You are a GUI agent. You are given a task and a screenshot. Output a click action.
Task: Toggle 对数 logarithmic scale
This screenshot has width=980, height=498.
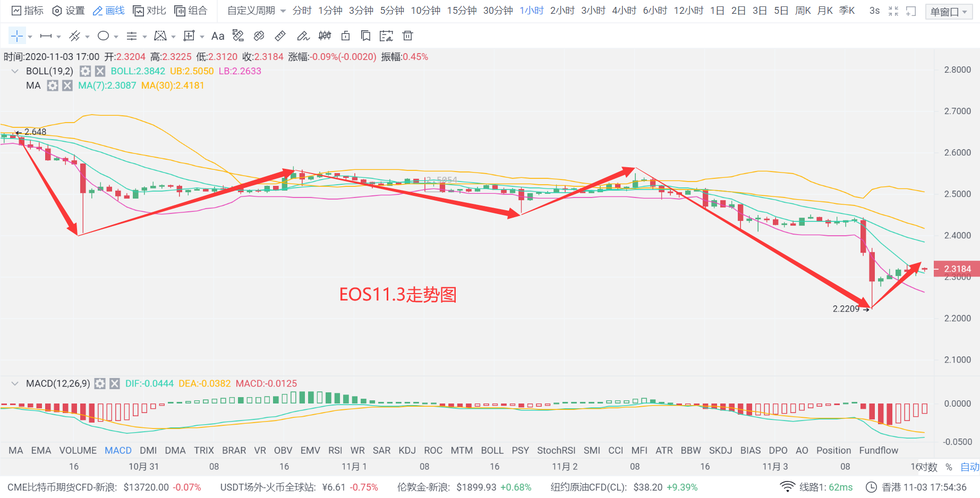(x=927, y=467)
